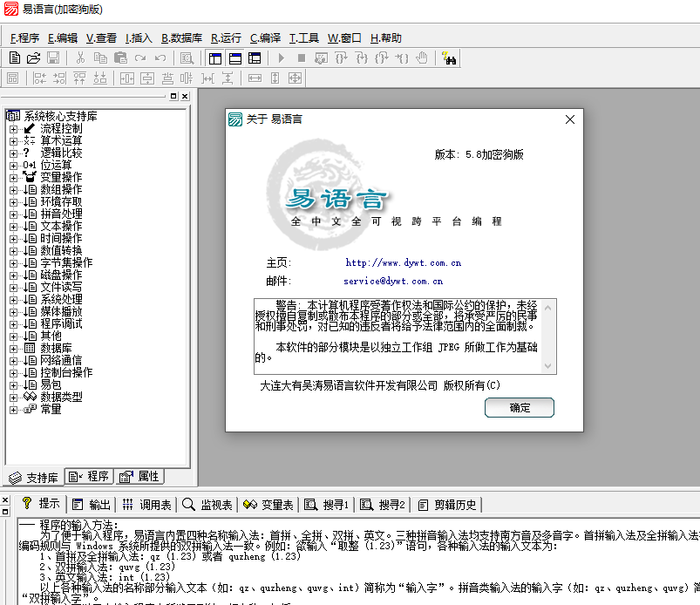This screenshot has width=700, height=605.
Task: Close the bottom hint panel
Action: [x=5, y=500]
